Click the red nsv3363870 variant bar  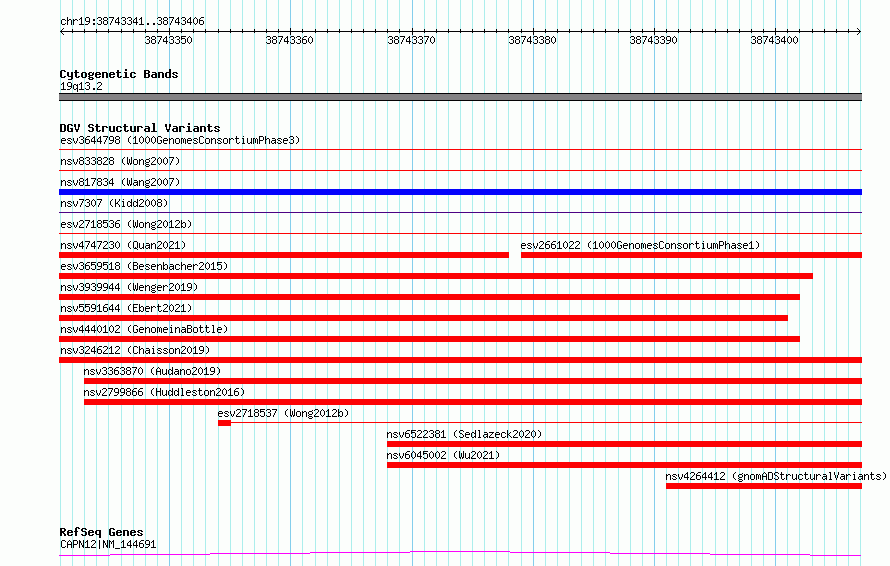pos(473,381)
